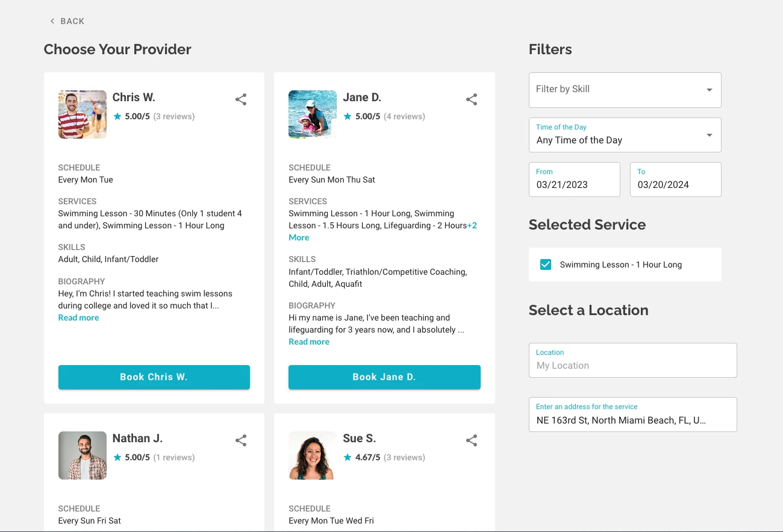Click the share icon on Jane D.'s card
The image size is (783, 532).
(x=472, y=99)
